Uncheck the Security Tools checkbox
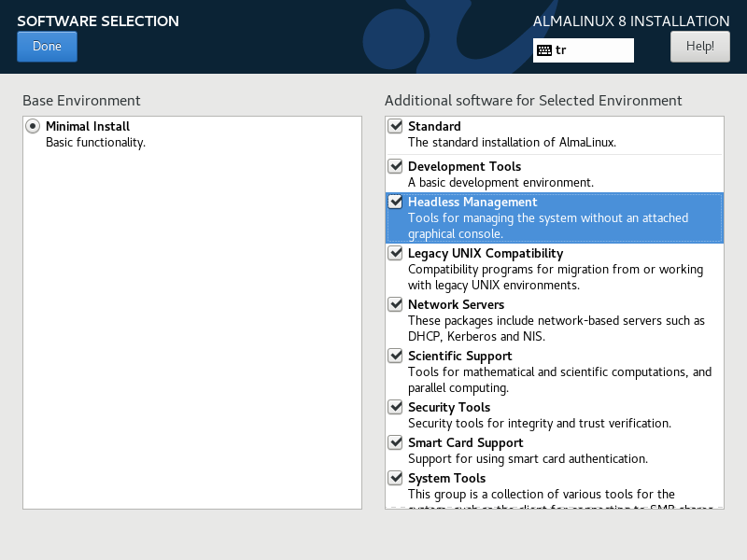Screen dimensions: 747x560 395,407
